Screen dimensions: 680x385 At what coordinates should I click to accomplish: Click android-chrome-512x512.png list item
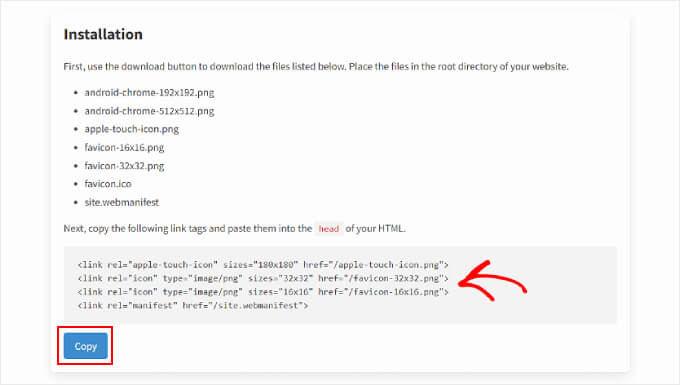click(149, 111)
